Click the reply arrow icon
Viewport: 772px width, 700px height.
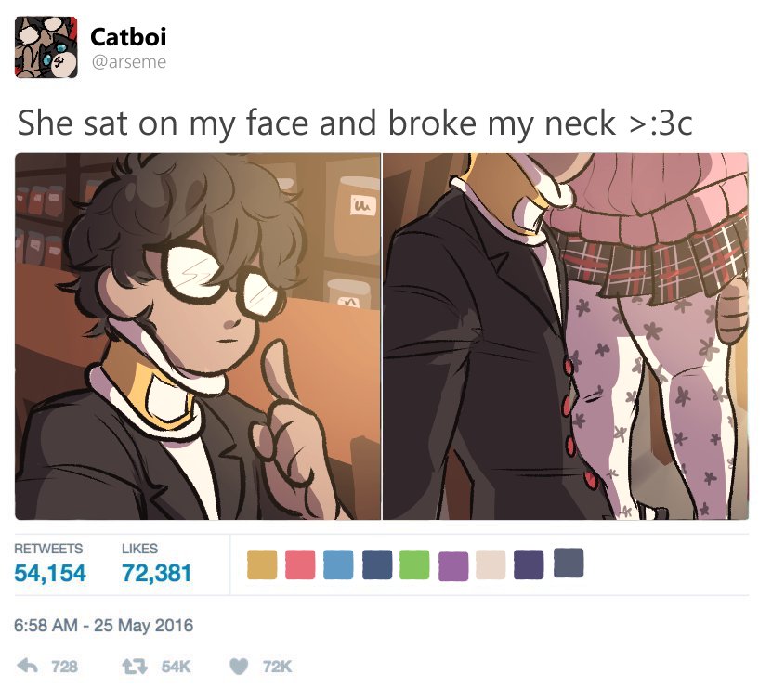28,666
